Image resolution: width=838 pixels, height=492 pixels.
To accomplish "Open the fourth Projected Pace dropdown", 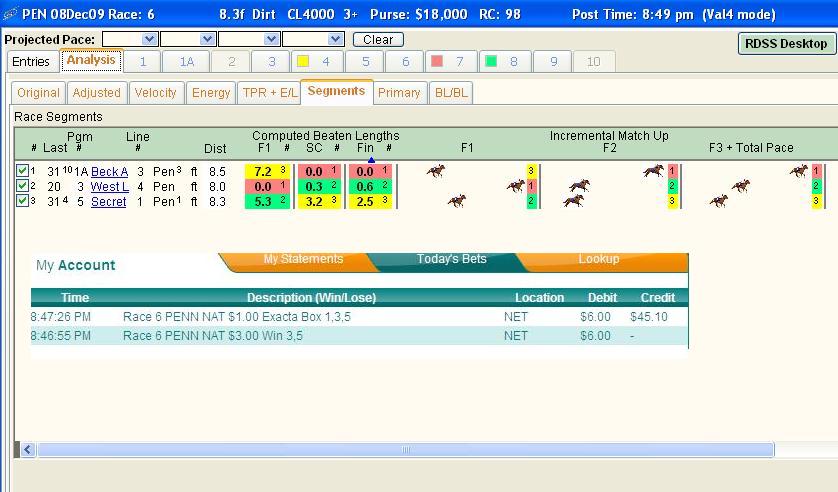I will [x=336, y=39].
